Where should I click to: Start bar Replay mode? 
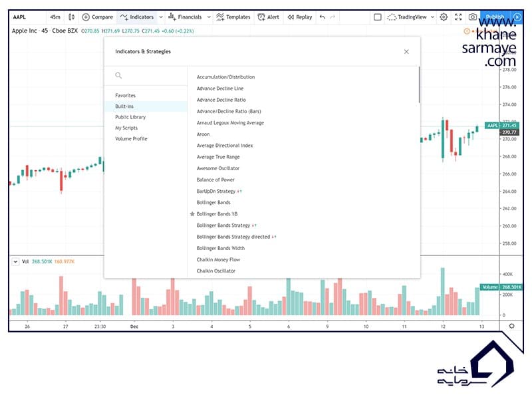click(x=300, y=17)
